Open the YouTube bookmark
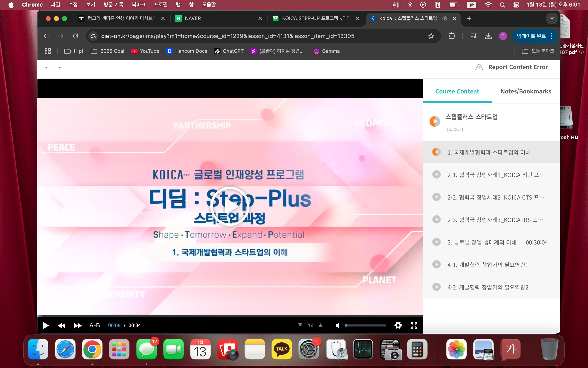This screenshot has width=588, height=368. pos(145,51)
